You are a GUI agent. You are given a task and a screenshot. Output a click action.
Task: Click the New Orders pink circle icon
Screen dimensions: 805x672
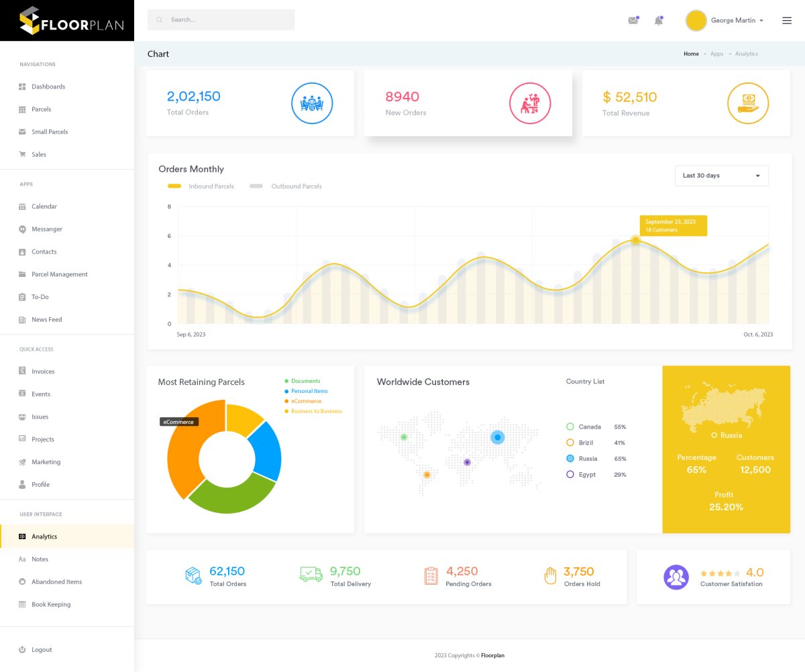point(530,103)
